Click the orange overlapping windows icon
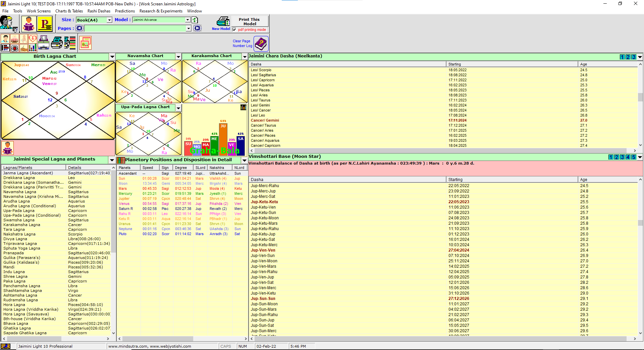 pos(86,43)
